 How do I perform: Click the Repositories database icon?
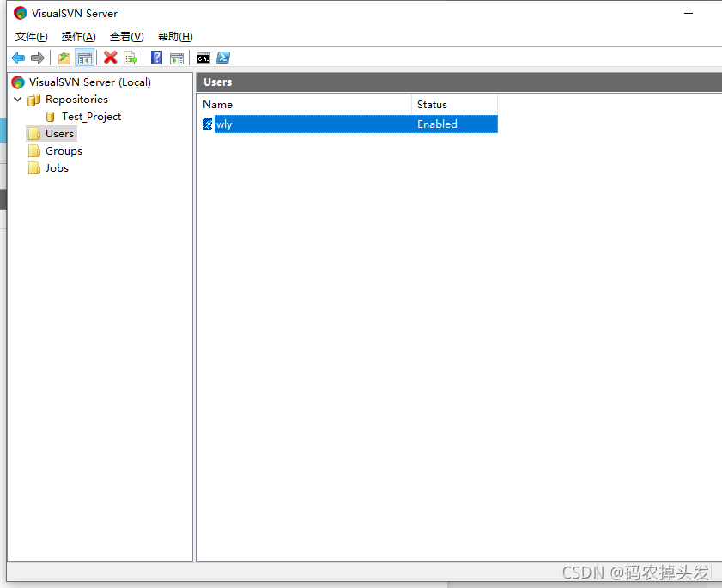33,100
